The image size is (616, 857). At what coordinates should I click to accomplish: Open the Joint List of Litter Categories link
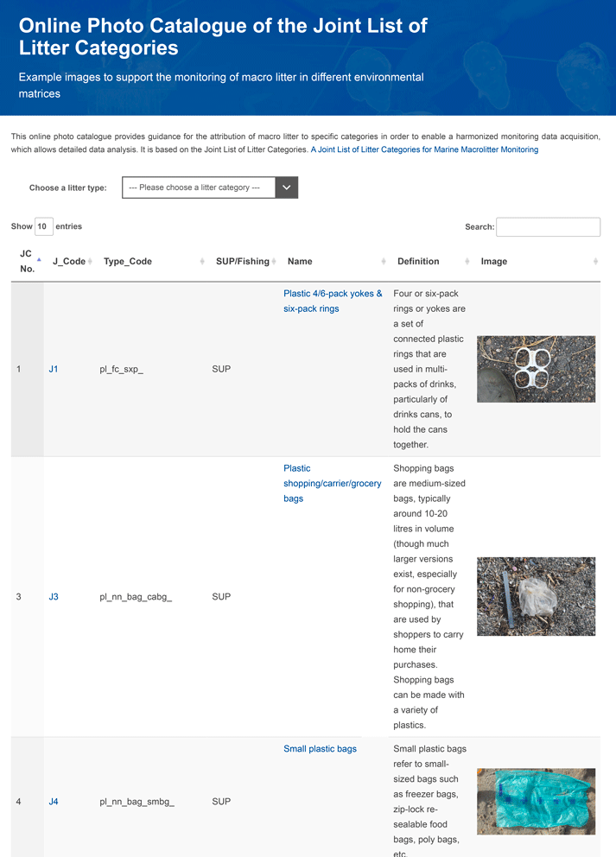[x=425, y=149]
